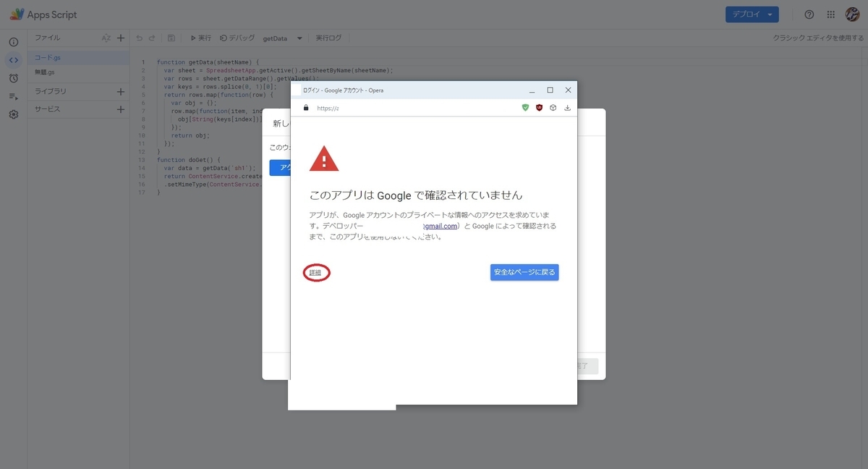Viewport: 868px width, 469px height.
Task: Close the Opera login popup window
Action: [568, 90]
